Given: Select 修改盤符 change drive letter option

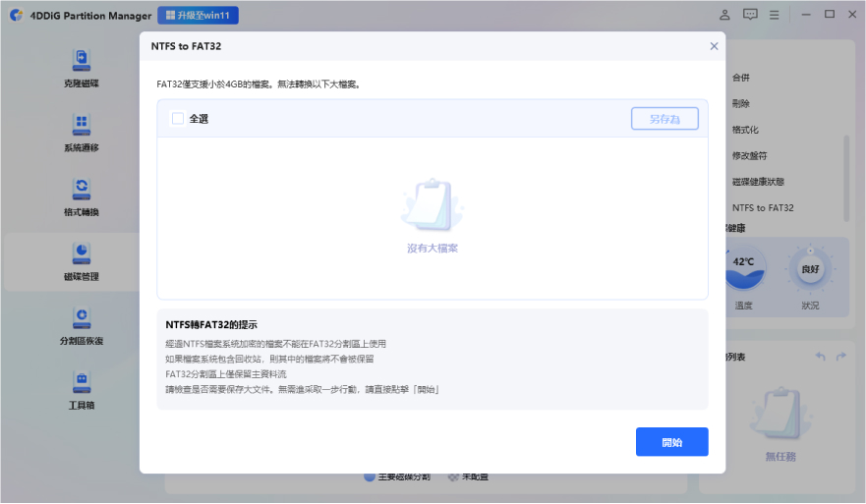Looking at the screenshot, I should 750,155.
